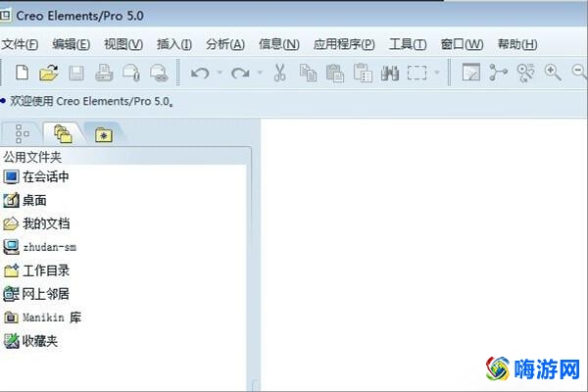Click the selection box icon
Screen dimensions: 588x392
tap(416, 73)
